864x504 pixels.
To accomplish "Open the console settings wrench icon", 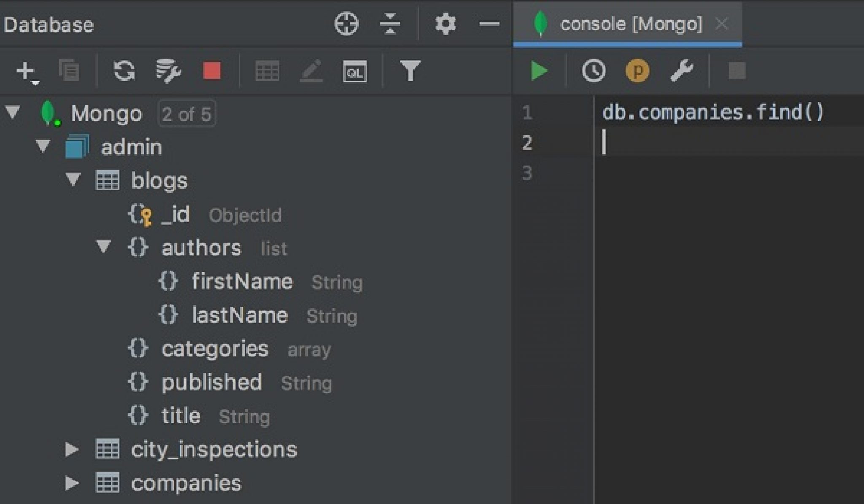I will pos(681,71).
